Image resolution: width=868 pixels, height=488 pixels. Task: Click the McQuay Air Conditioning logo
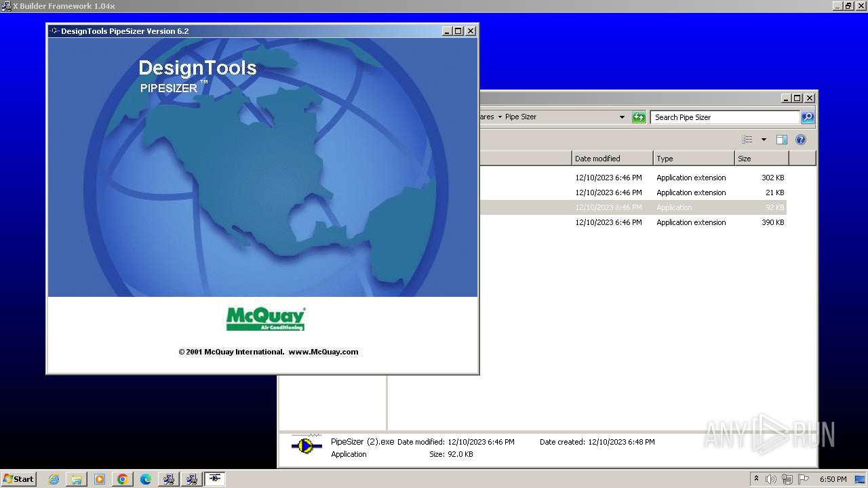click(265, 319)
